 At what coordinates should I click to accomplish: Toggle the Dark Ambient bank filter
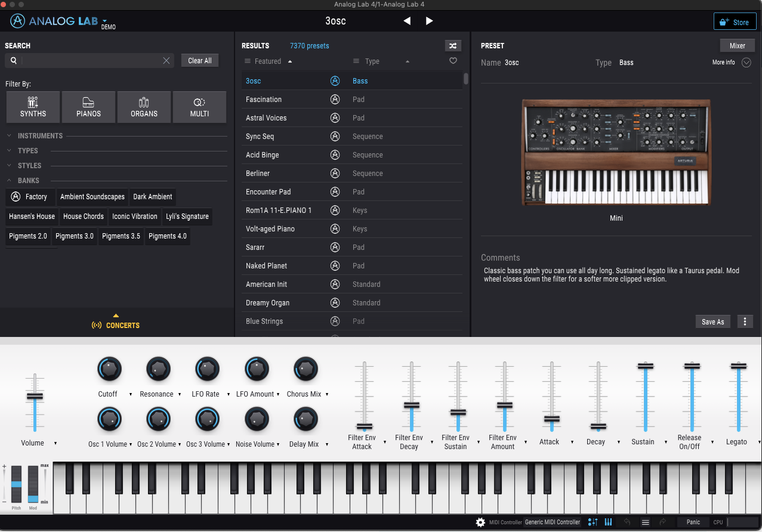pos(153,197)
